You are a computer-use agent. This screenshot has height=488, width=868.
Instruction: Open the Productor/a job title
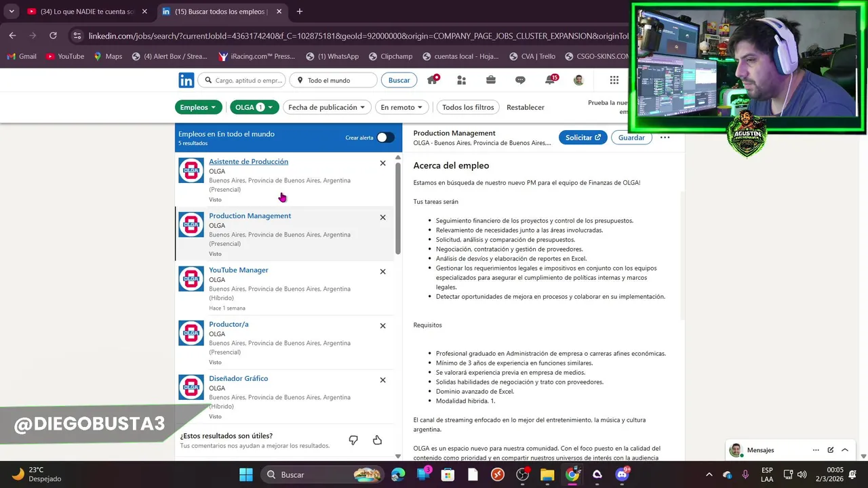pyautogui.click(x=229, y=324)
